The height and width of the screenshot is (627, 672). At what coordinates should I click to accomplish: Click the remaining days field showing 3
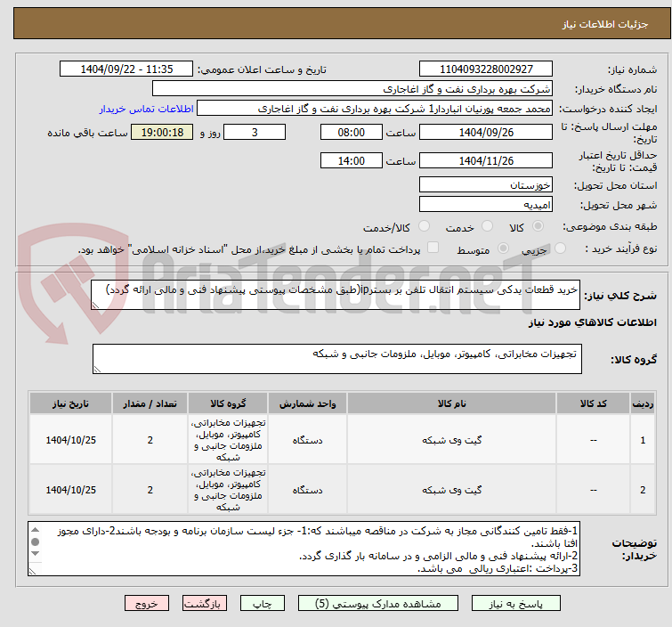(255, 132)
